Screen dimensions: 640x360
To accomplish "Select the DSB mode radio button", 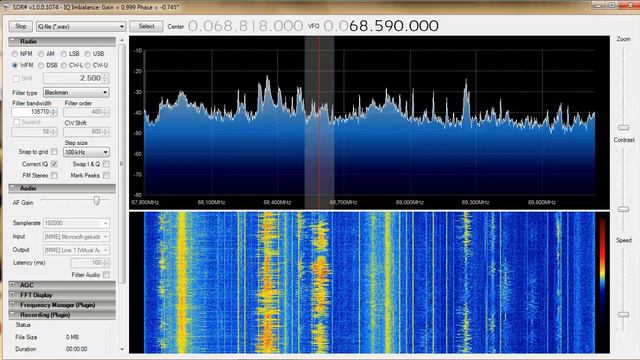I will pos(41,65).
